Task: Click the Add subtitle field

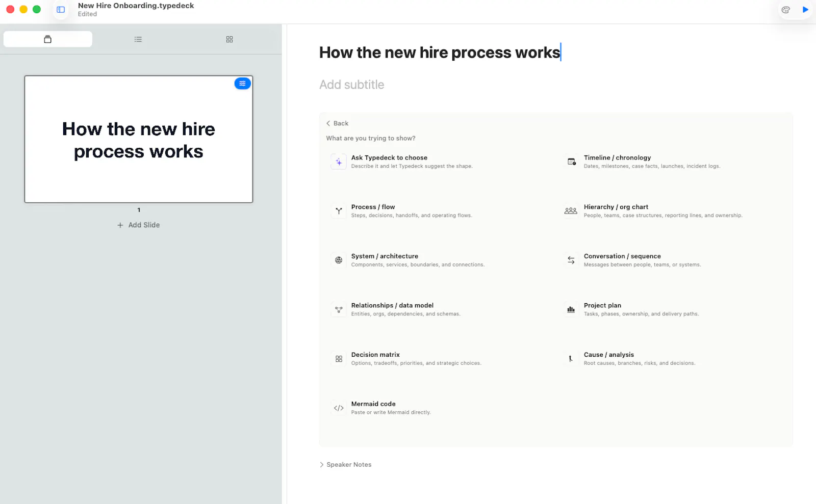Action: click(352, 85)
